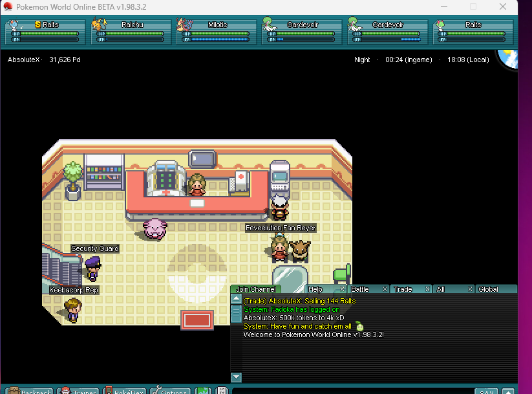This screenshot has height=394, width=532.
Task: Switch to the All chat tab
Action: [x=441, y=289]
